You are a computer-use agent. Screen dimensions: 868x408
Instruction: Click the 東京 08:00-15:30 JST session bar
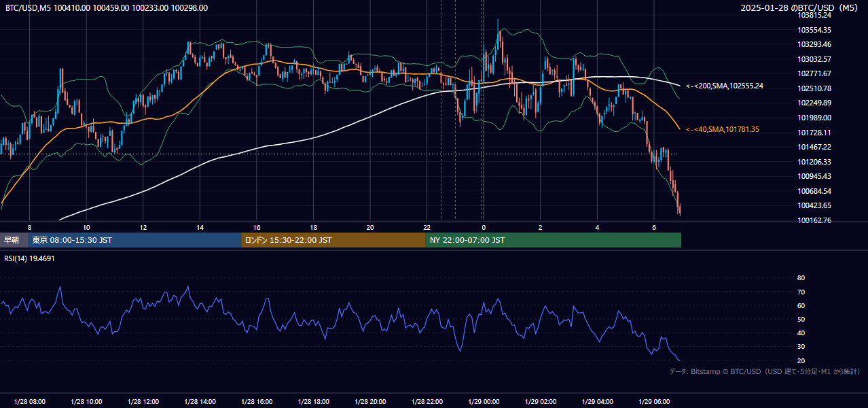point(135,240)
